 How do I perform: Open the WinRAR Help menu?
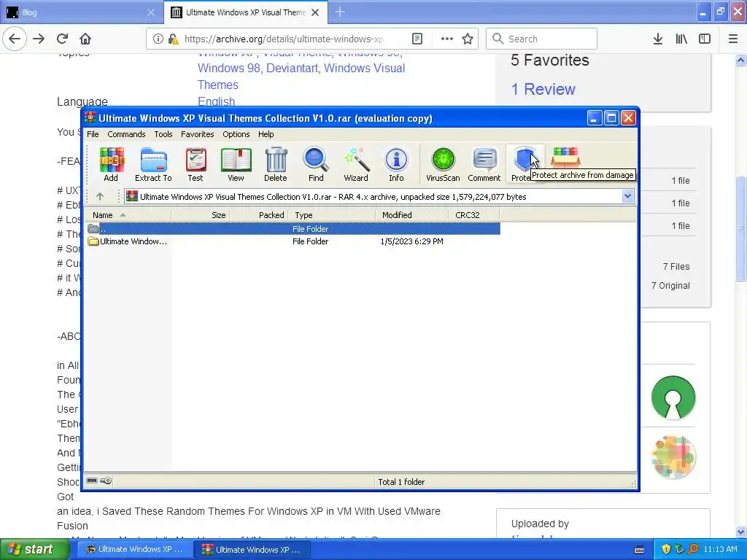pos(266,134)
